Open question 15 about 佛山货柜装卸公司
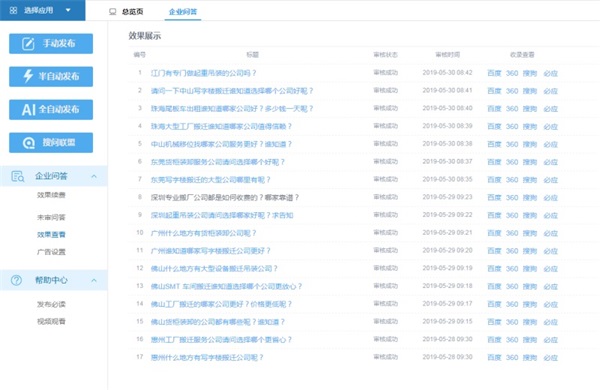Screen dimensions: 600x390 click(217, 322)
